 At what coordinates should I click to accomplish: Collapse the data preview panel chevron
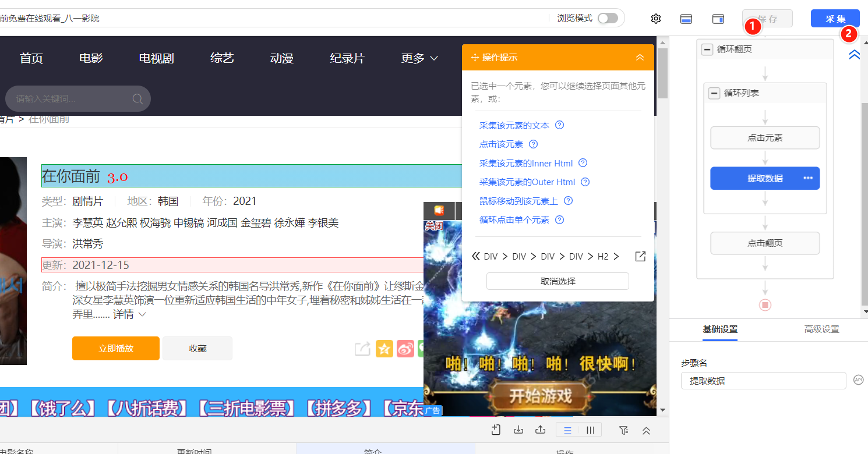646,430
